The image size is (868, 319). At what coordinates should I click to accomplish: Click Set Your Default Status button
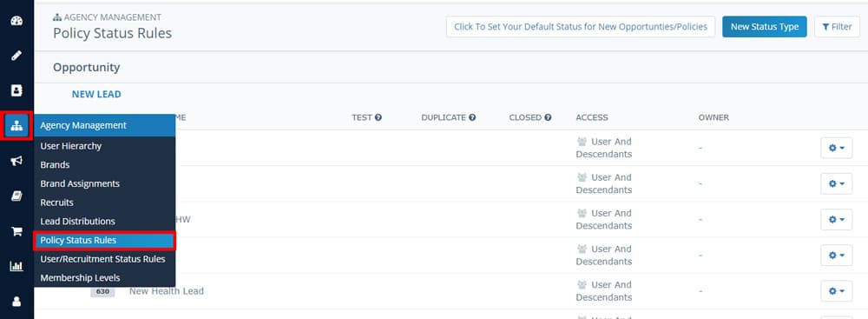581,27
